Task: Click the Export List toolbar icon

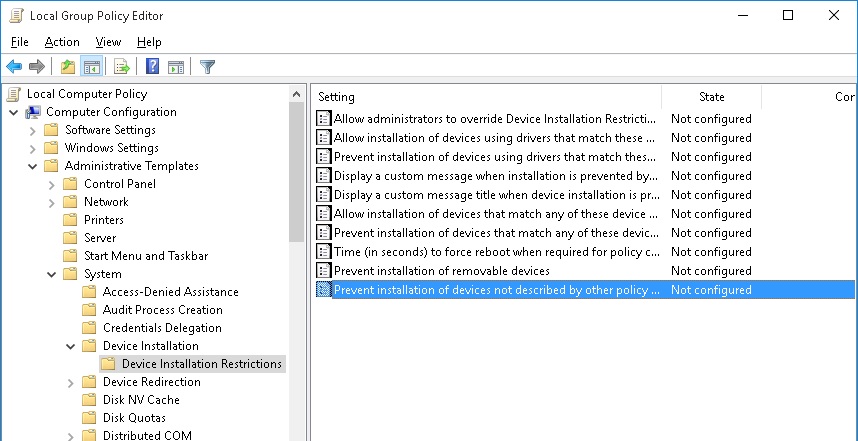Action: point(122,67)
